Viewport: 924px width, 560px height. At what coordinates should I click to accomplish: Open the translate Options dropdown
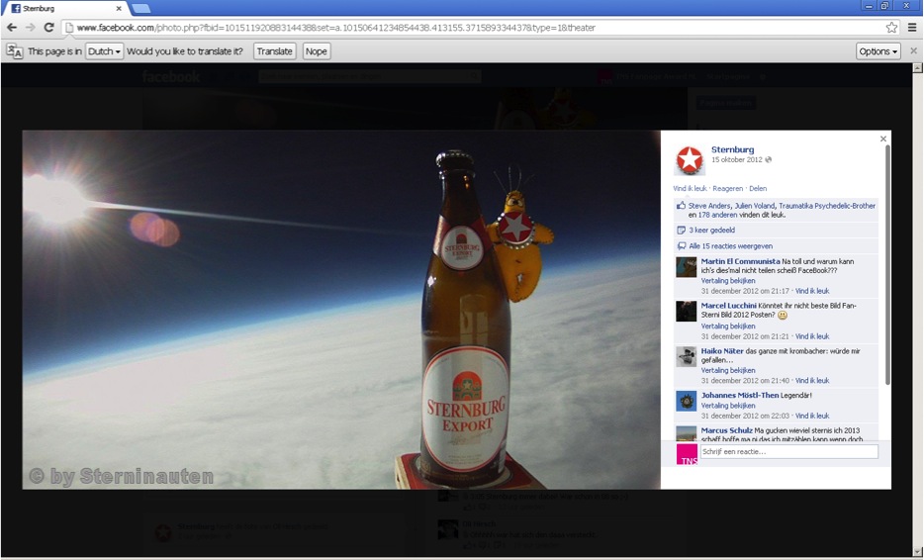point(878,51)
